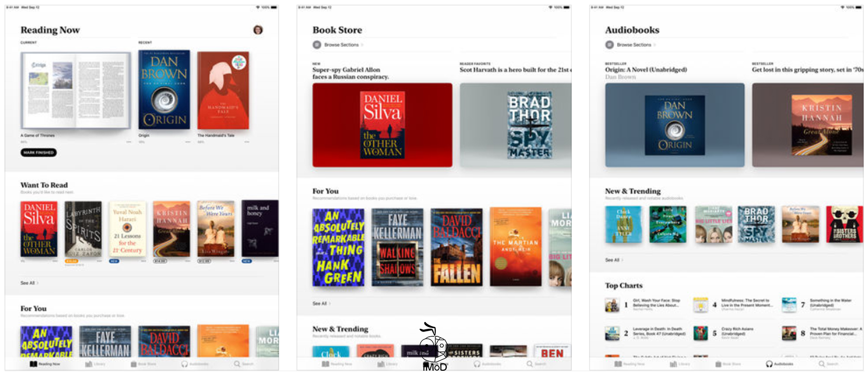Open Library tab icon on Reading Now screen
This screenshot has height=375, width=868.
[89, 364]
